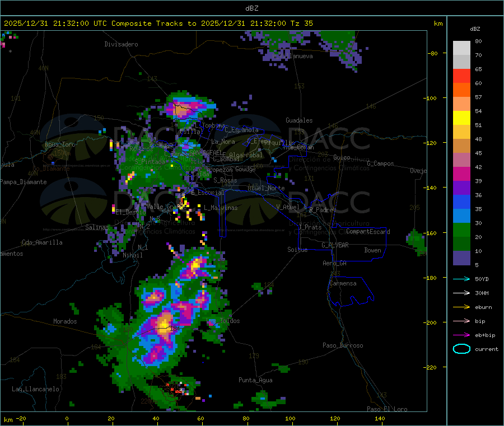Click the cyan 50YD arrow legend icon
The width and height of the screenshot is (504, 426).
461,279
